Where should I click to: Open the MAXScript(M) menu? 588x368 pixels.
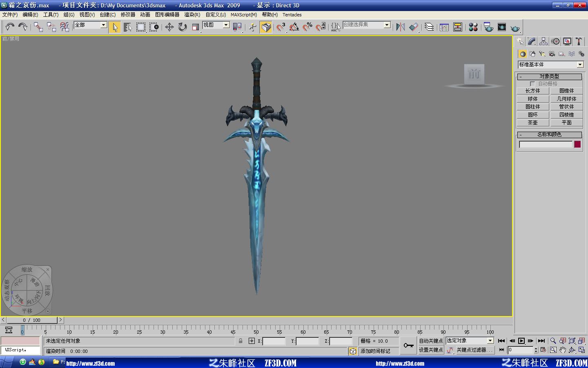tap(244, 15)
